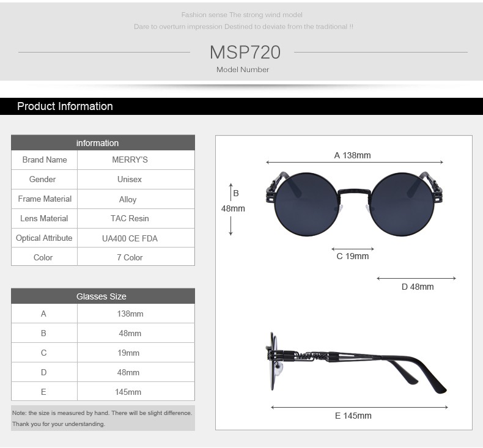
Task: Select the 'Alloy' value cell
Action: [x=136, y=199]
